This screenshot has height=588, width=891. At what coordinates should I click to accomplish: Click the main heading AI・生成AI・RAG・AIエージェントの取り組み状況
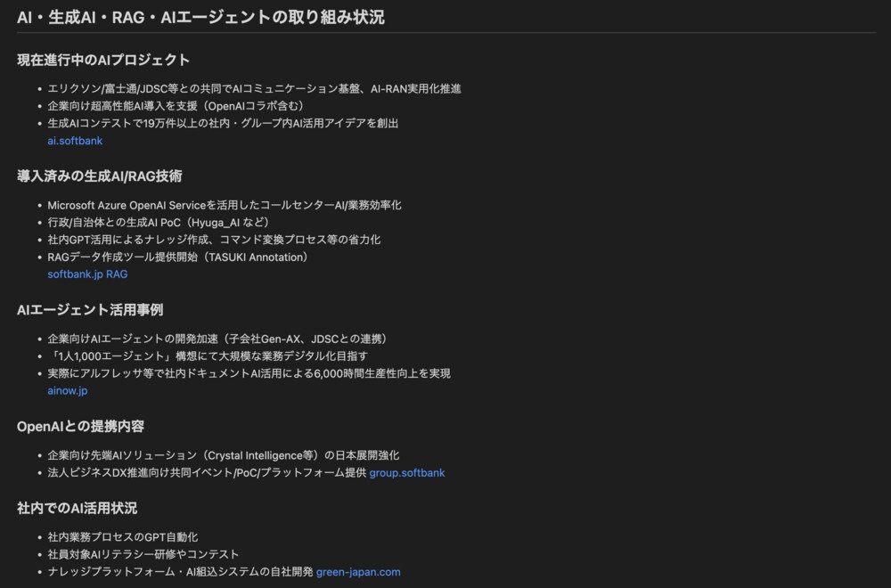[x=200, y=18]
